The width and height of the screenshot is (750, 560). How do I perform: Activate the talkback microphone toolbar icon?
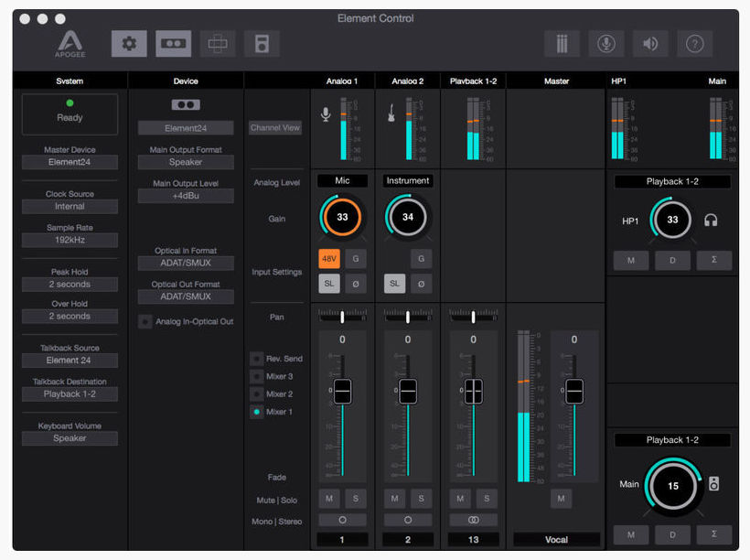(x=606, y=44)
